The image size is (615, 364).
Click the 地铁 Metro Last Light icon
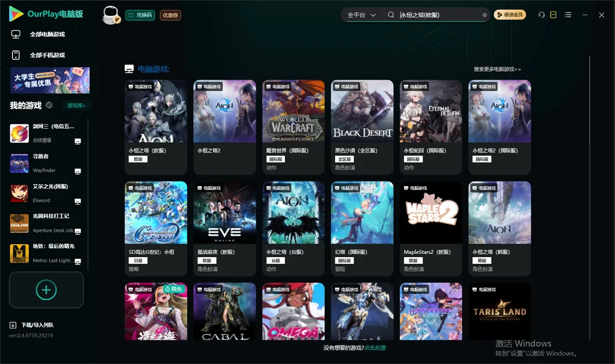click(x=19, y=253)
